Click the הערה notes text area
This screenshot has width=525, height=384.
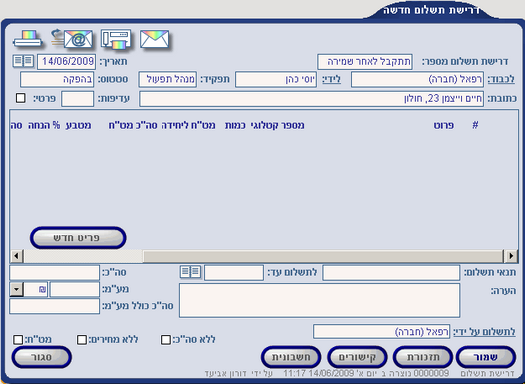click(x=320, y=300)
